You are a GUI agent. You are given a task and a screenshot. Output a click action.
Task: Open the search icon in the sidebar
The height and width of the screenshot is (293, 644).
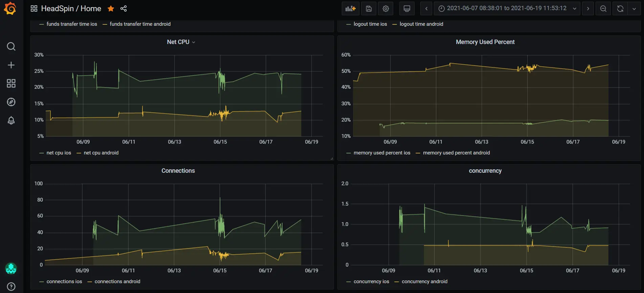click(11, 46)
